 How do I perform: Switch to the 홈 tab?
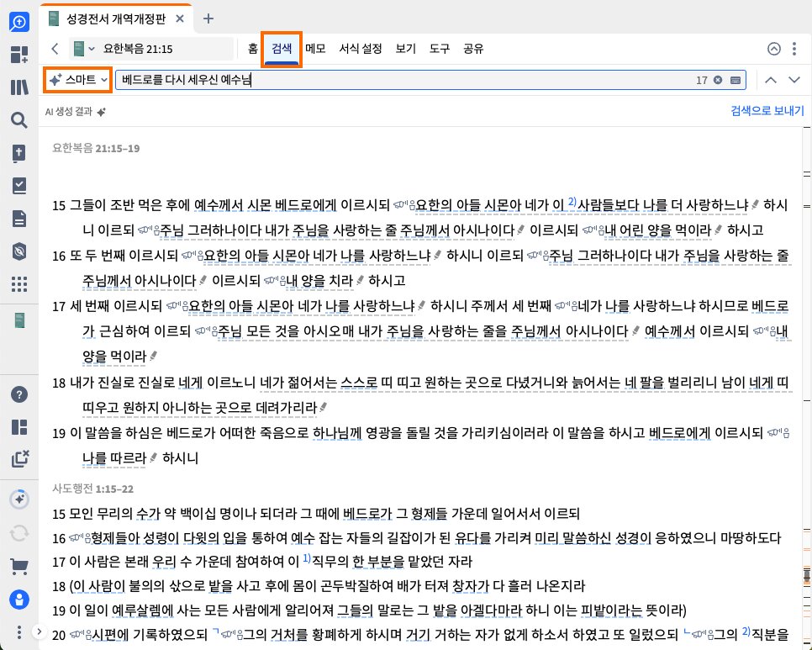252,49
